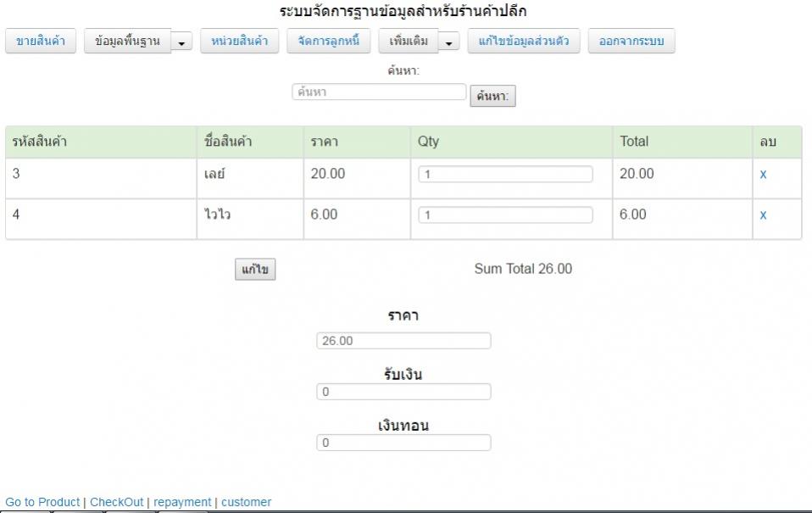The image size is (812, 513).
Task: Open จัดการลูกหนี้ section
Action: point(329,41)
